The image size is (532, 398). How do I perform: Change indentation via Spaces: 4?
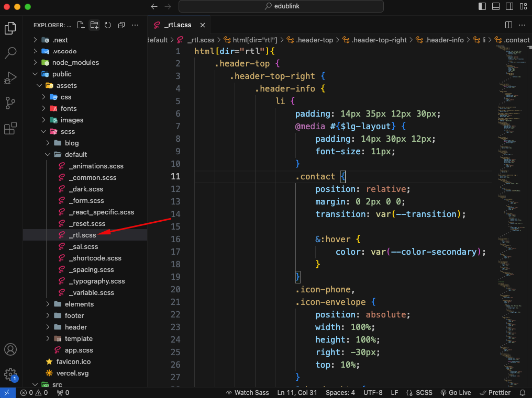tap(340, 393)
